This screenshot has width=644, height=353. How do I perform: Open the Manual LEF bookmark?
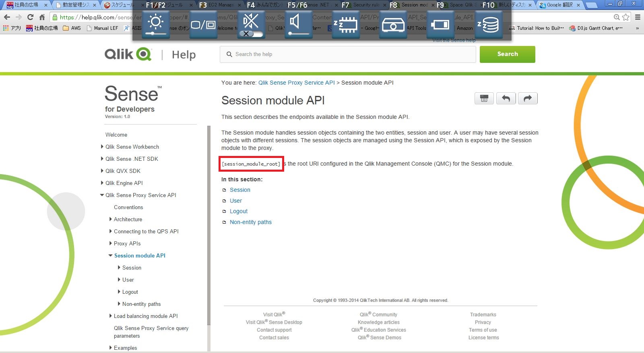pos(103,28)
